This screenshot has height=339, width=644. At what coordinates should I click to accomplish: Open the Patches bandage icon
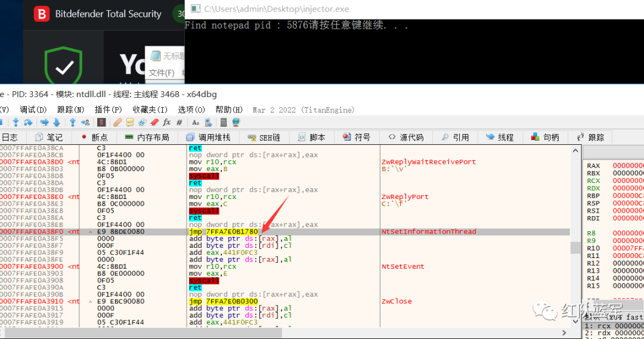click(117, 122)
